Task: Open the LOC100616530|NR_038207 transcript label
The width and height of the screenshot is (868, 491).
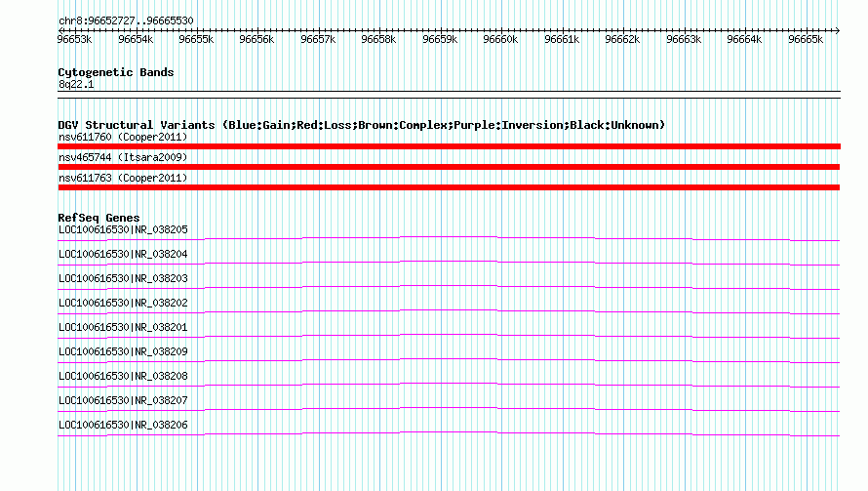Action: pyautogui.click(x=123, y=400)
